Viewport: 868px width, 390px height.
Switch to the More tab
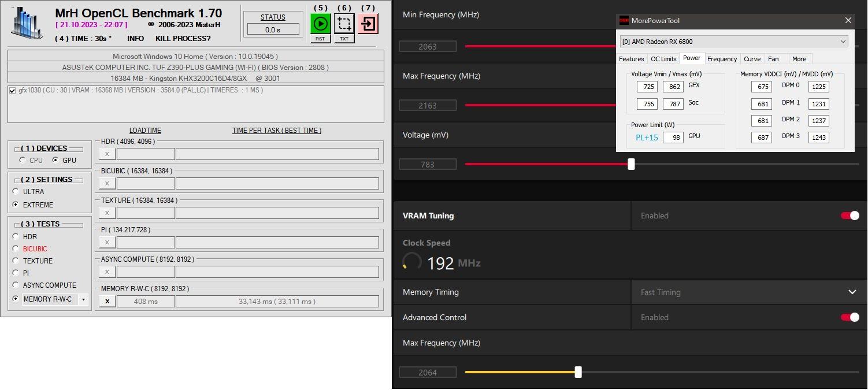(x=799, y=59)
